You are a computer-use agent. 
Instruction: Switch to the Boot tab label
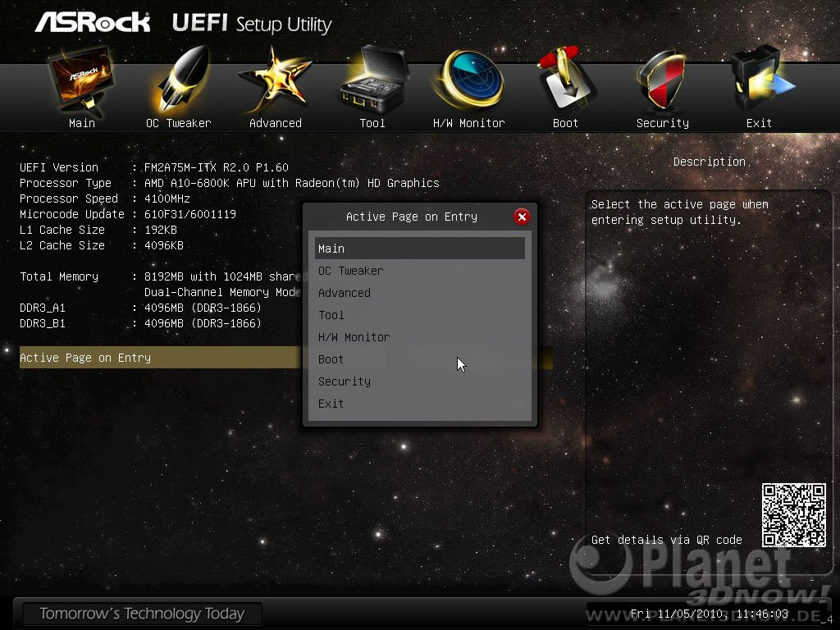click(x=565, y=123)
